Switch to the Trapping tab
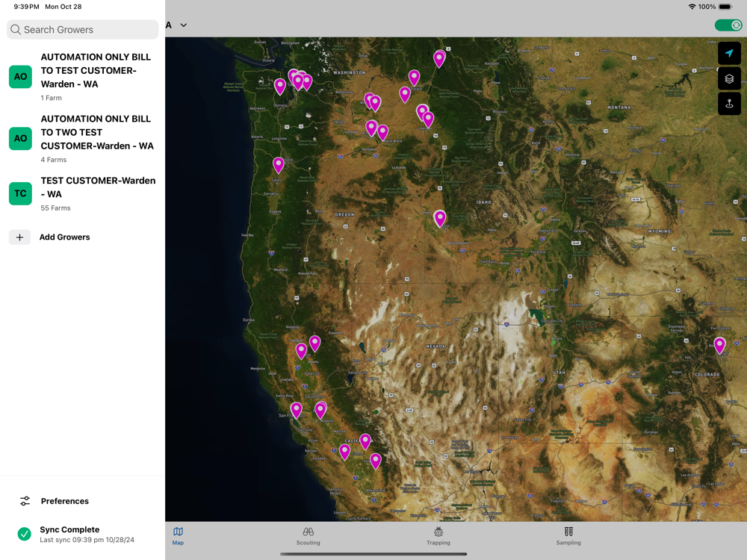Image resolution: width=747 pixels, height=560 pixels. [438, 535]
